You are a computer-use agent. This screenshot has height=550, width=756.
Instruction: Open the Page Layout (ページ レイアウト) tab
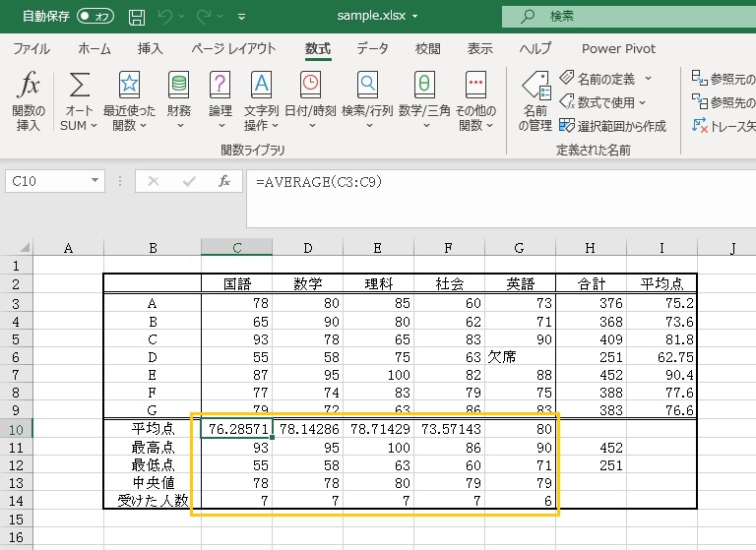tap(233, 48)
